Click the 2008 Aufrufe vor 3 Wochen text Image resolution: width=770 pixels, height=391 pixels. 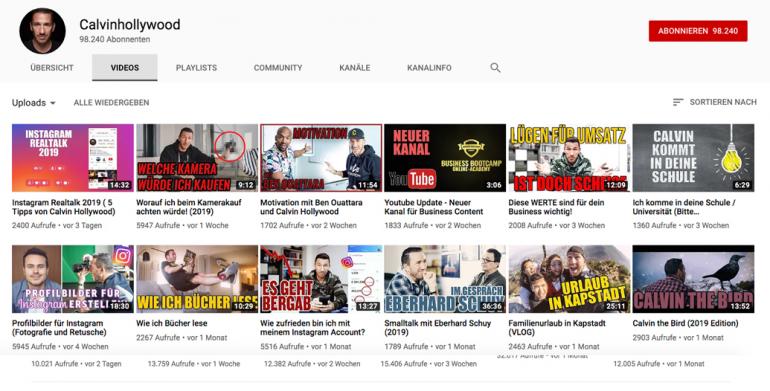(x=557, y=225)
